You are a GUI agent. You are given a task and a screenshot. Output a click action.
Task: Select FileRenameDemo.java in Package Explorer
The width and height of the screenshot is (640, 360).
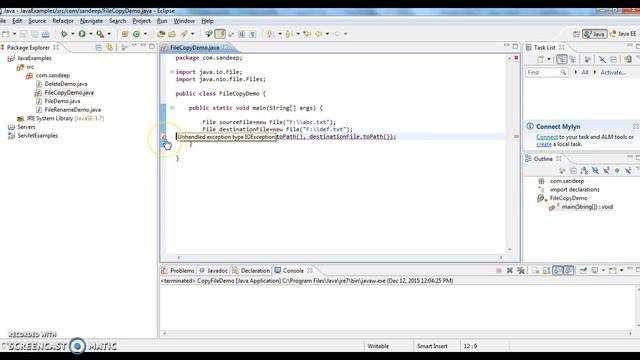tap(72, 110)
